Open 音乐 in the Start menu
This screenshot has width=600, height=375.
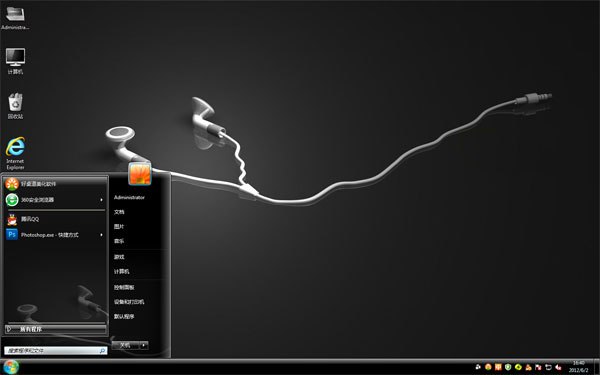[x=119, y=241]
